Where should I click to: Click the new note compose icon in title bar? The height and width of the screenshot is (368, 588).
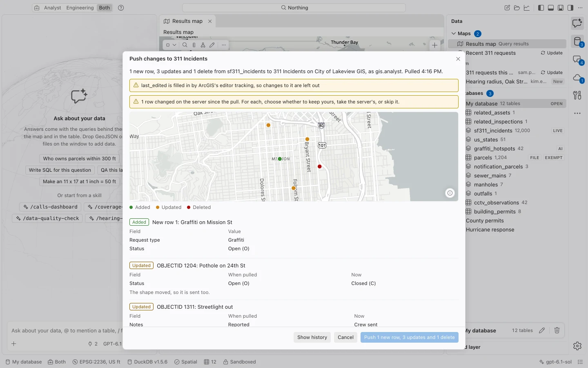click(x=507, y=8)
